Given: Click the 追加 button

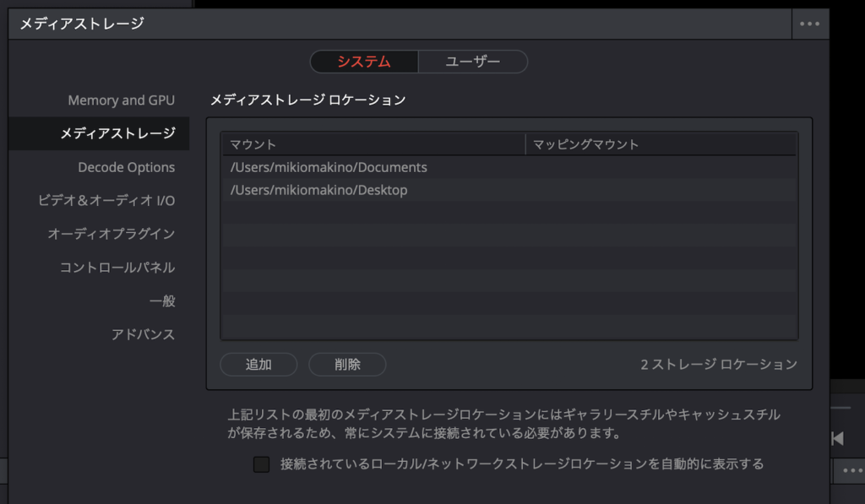Looking at the screenshot, I should point(258,365).
